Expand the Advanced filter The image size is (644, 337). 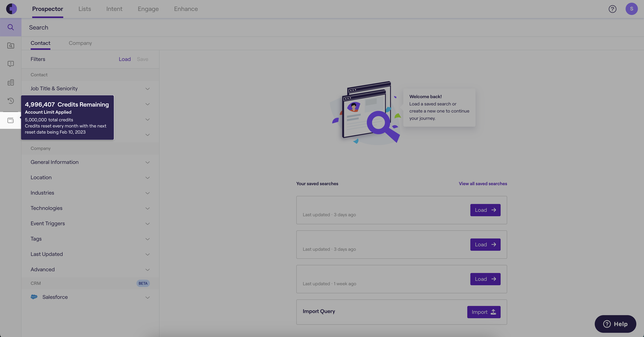click(90, 270)
